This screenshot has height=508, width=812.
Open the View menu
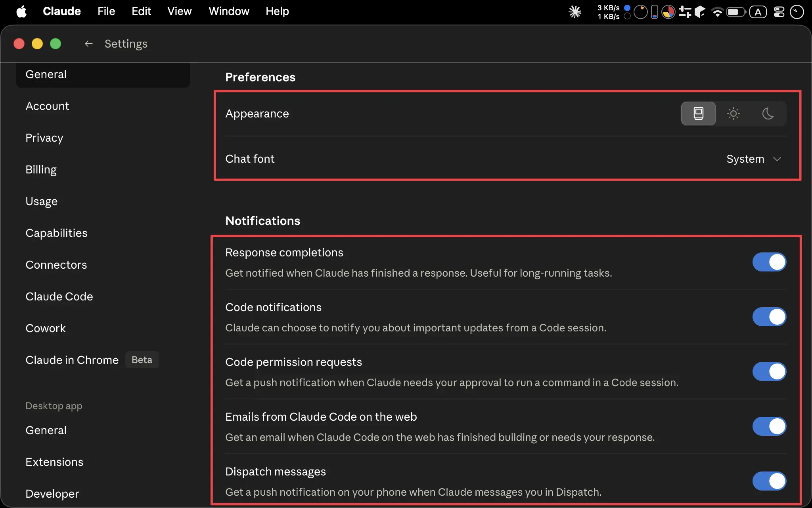pyautogui.click(x=180, y=12)
